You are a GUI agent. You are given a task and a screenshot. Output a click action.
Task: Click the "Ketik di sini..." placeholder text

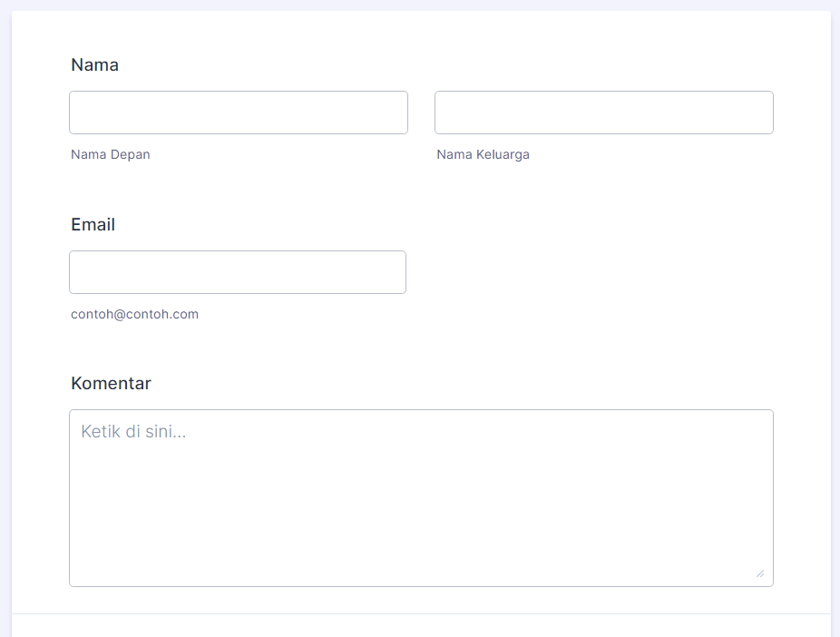(133, 432)
